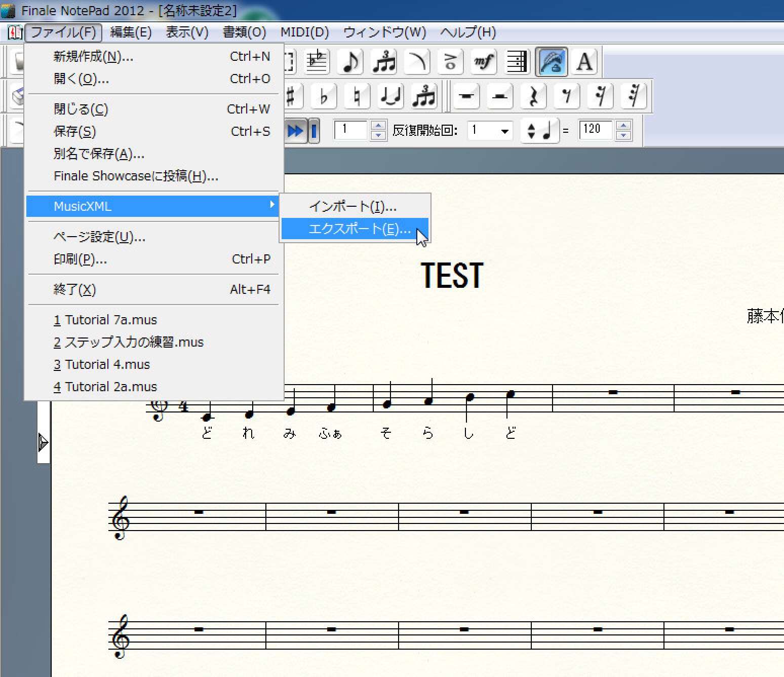Select the thirty-second rest button
Image resolution: width=784 pixels, height=677 pixels.
click(x=634, y=96)
